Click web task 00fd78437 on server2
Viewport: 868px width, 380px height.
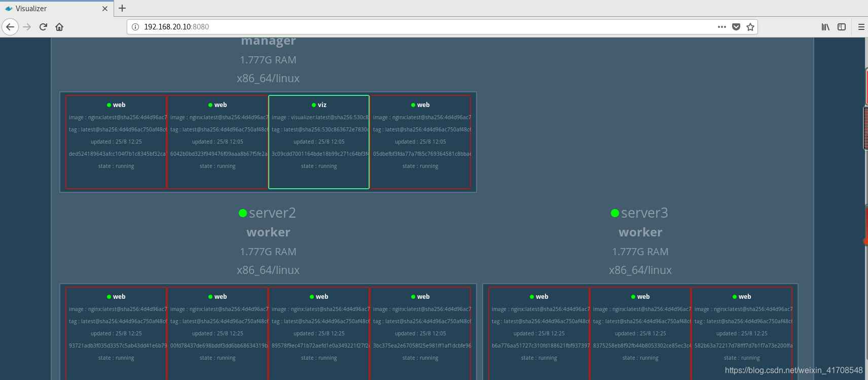218,333
